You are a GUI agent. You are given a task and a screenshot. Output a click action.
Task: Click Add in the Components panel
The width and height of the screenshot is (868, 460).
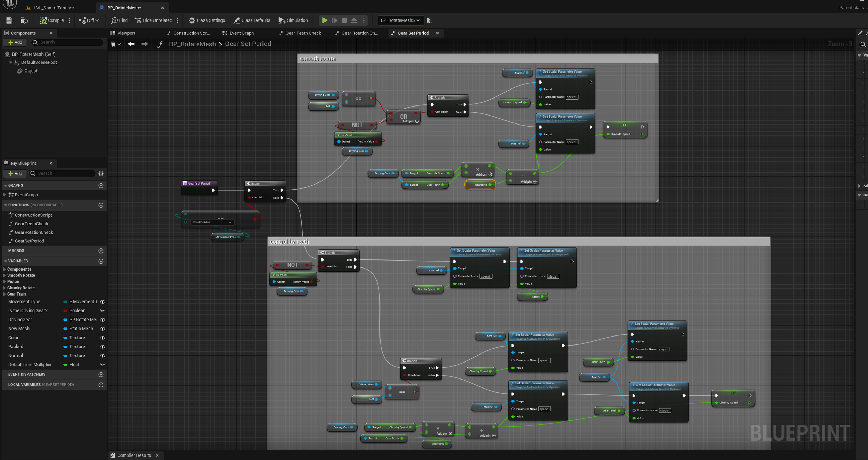click(15, 42)
